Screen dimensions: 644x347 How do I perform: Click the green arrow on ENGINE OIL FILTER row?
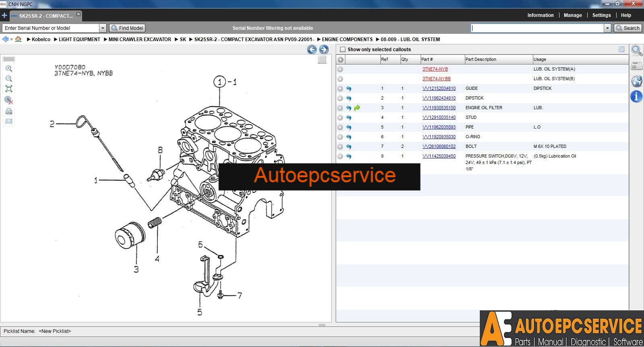pyautogui.click(x=357, y=108)
